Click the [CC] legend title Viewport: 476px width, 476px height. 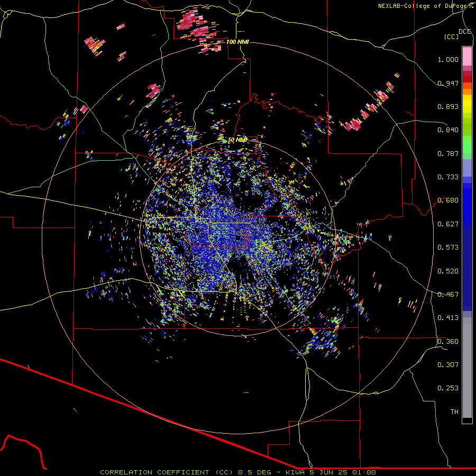tap(451, 36)
